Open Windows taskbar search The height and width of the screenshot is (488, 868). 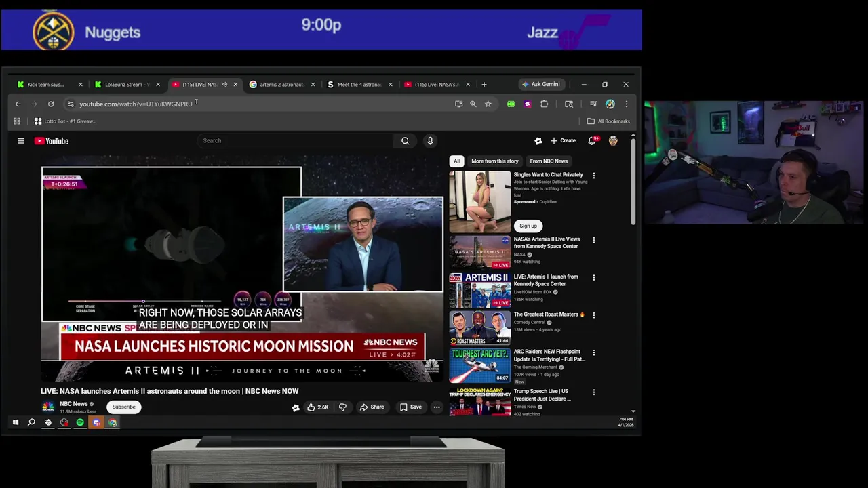click(31, 422)
